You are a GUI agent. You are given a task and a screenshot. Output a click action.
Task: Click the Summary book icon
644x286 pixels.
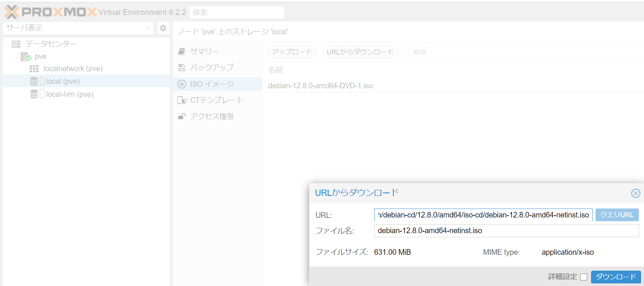coord(182,51)
